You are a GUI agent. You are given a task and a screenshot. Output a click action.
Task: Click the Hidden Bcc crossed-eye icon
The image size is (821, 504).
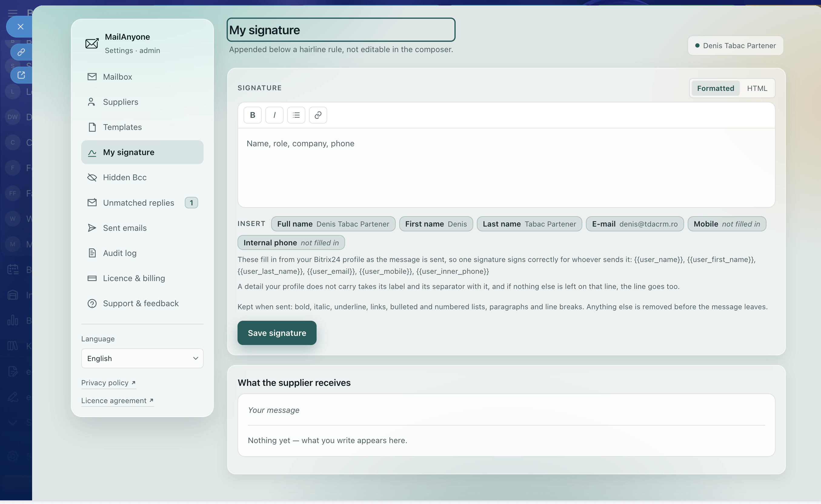(92, 177)
